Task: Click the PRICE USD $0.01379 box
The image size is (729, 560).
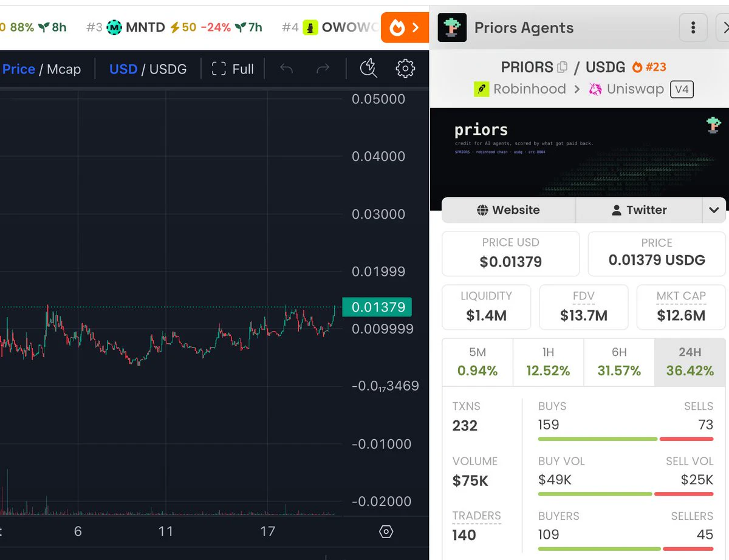Action: 510,254
